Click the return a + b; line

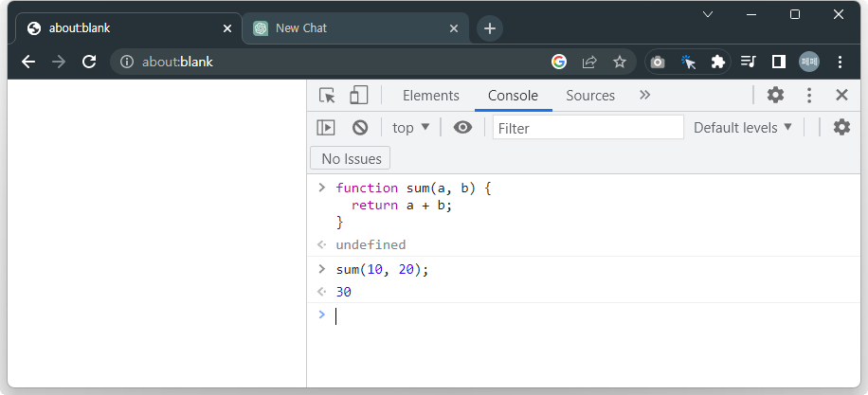coord(402,206)
